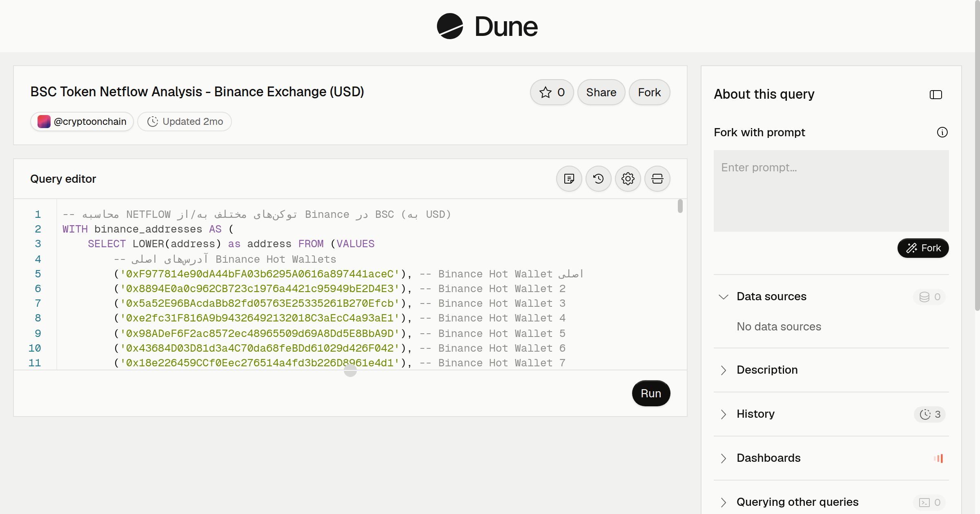Click the 'WITH binance_addresses AS (' line
Viewport: 980px width, 514px height.
pyautogui.click(x=148, y=229)
